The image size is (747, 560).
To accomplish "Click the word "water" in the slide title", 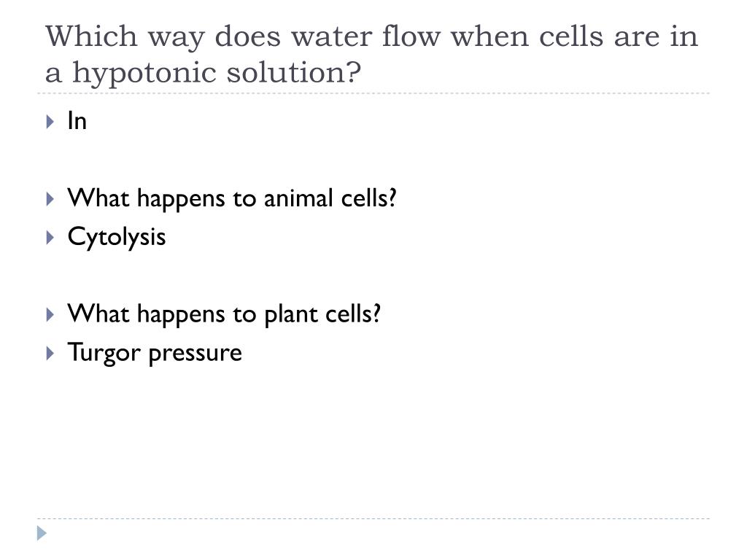I will click(332, 37).
